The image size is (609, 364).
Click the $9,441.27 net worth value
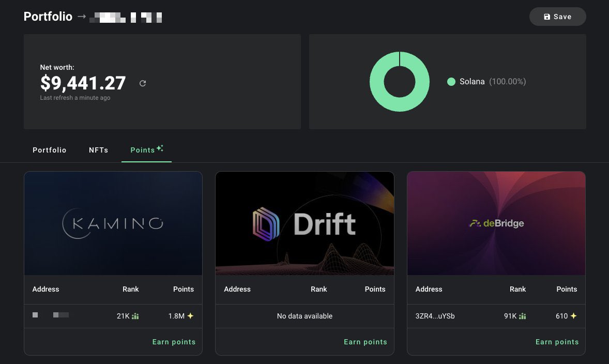pyautogui.click(x=83, y=83)
